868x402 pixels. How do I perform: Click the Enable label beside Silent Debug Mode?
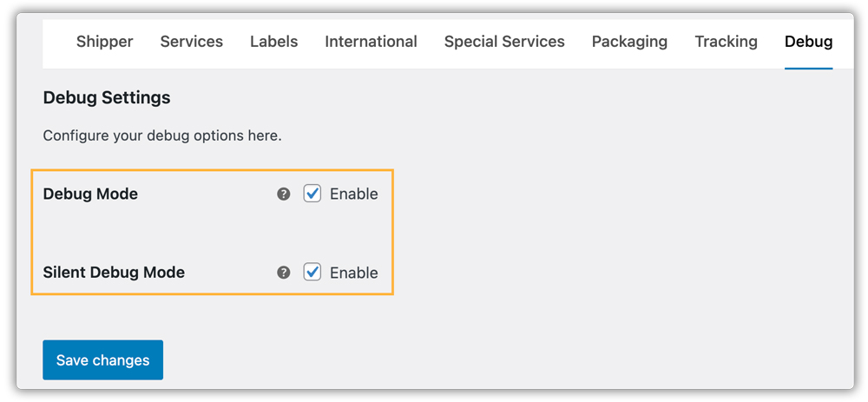[x=353, y=273]
